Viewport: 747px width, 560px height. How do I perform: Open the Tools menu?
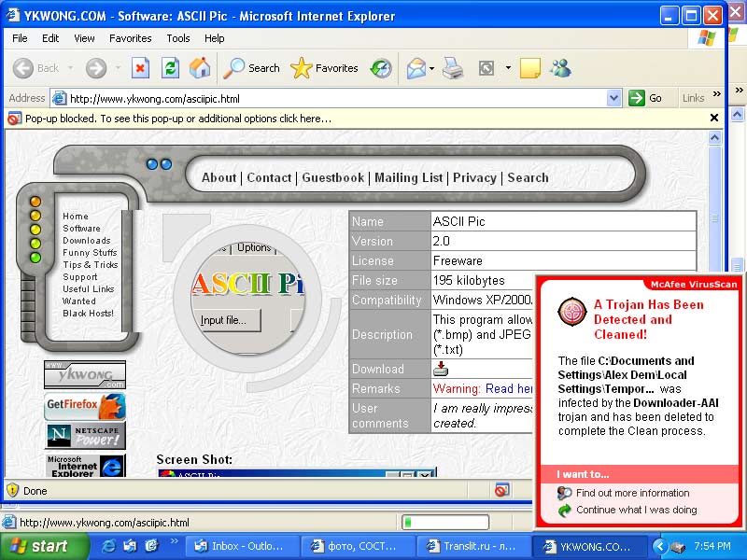coord(178,38)
